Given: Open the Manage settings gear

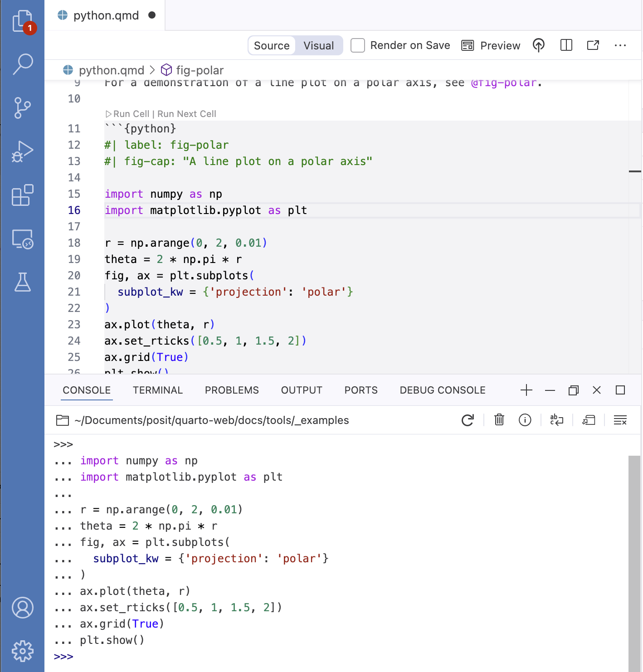Looking at the screenshot, I should pyautogui.click(x=23, y=651).
